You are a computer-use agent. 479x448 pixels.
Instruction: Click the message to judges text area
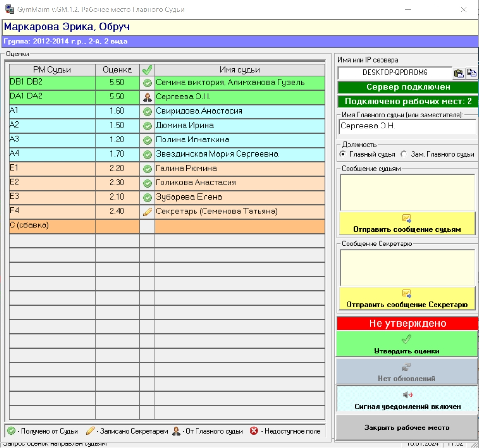pos(407,192)
